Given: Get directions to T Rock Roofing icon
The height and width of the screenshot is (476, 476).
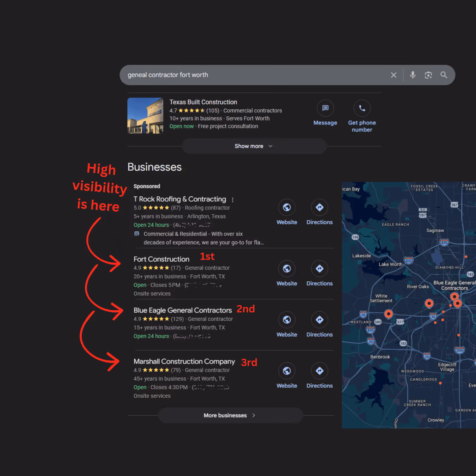Looking at the screenshot, I should click(x=319, y=207).
